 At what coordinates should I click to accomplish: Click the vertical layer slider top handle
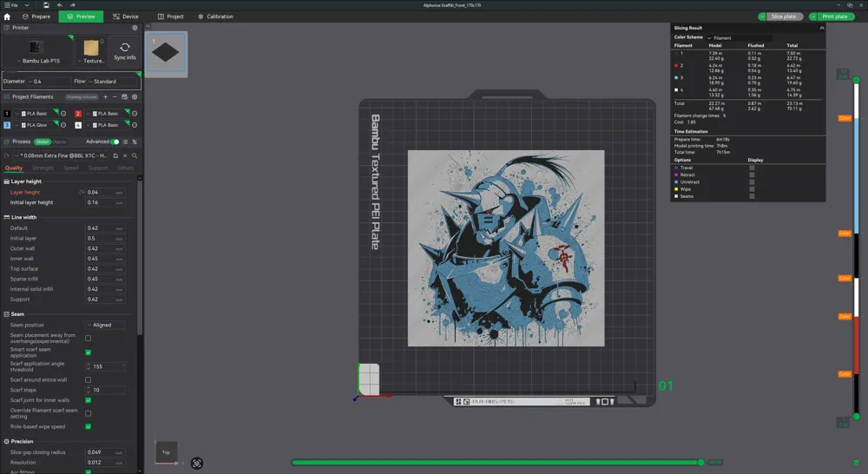[857, 80]
